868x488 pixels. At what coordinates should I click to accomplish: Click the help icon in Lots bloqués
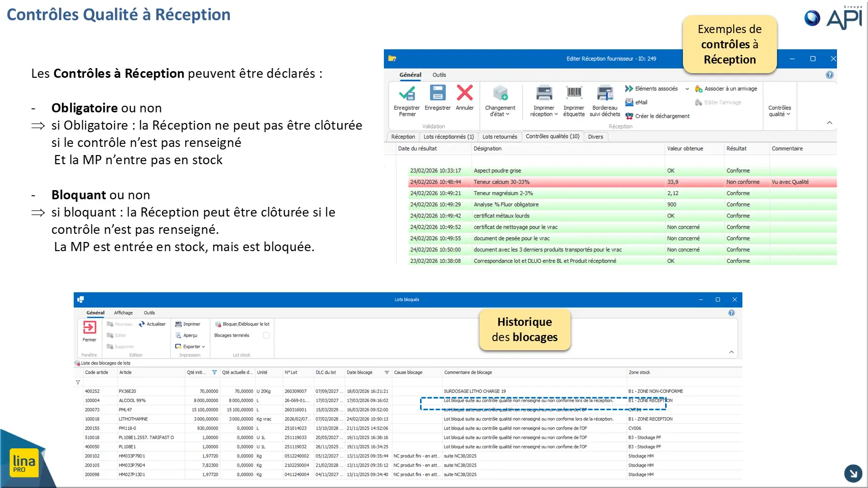[731, 313]
